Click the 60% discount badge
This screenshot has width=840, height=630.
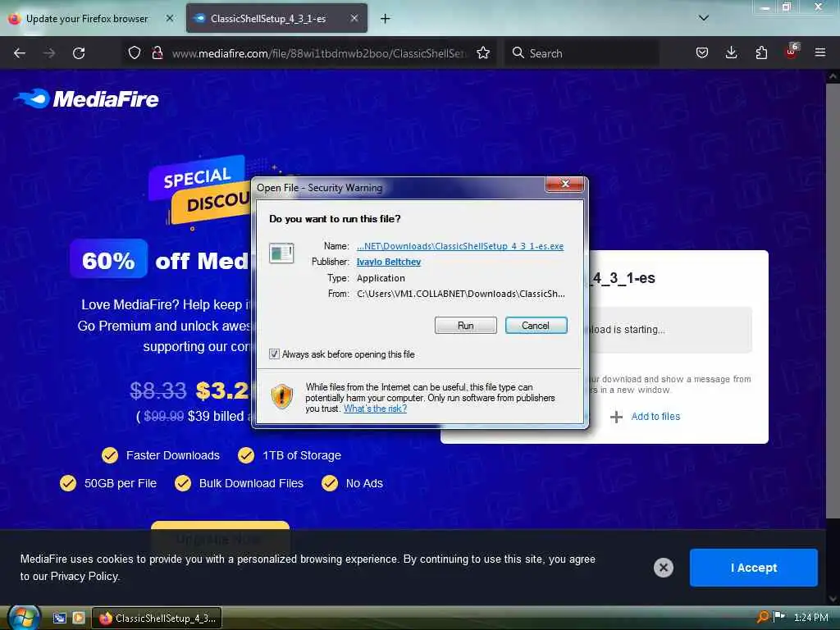click(x=109, y=259)
